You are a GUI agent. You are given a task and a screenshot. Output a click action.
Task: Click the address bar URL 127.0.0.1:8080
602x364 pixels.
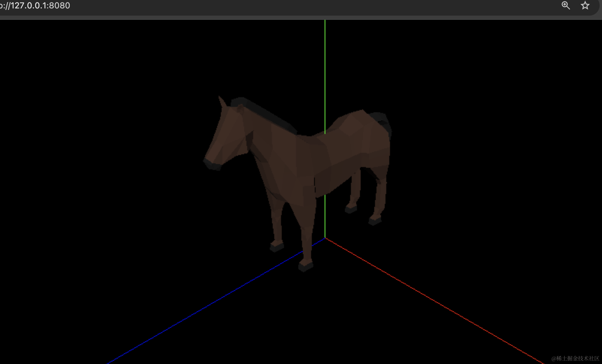click(35, 5)
